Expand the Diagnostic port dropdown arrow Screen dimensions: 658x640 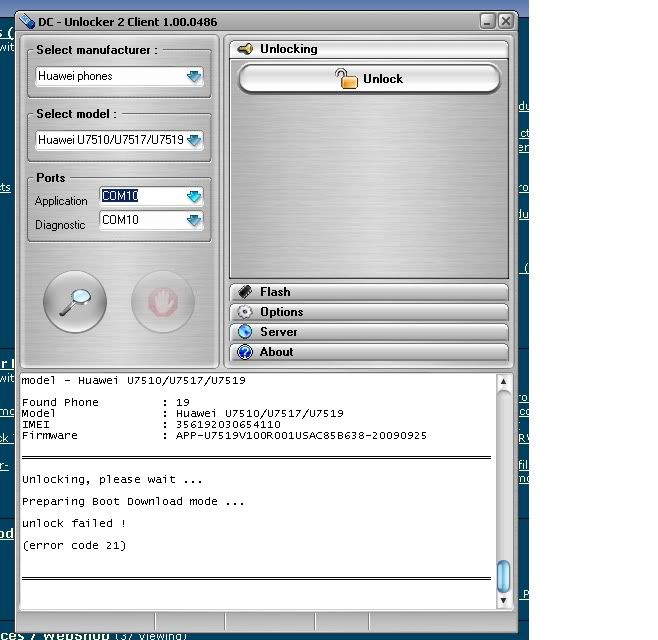click(x=194, y=220)
